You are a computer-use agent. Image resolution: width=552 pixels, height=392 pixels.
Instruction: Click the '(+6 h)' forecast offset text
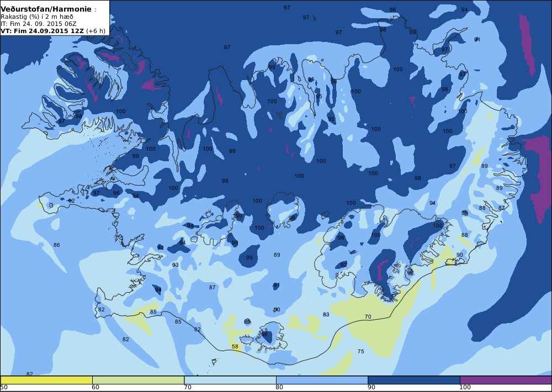pos(95,30)
